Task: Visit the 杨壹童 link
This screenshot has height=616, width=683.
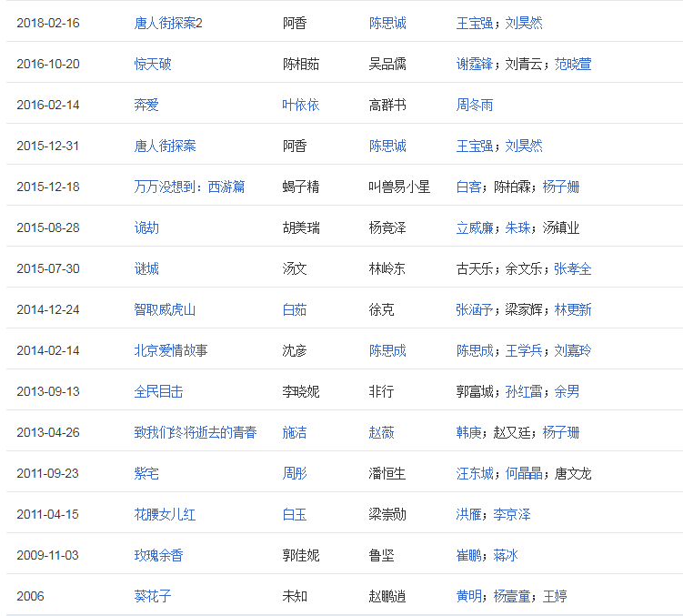Action: pos(512,597)
